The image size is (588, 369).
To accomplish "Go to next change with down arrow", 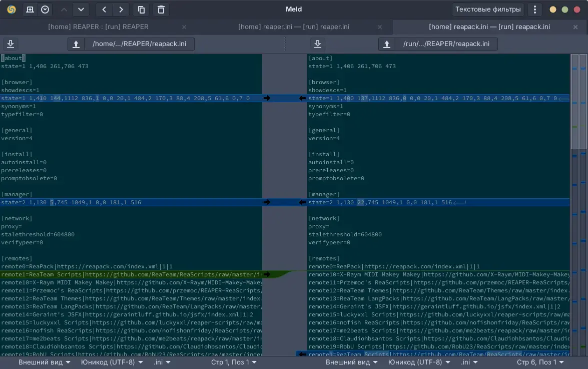I will coord(81,10).
